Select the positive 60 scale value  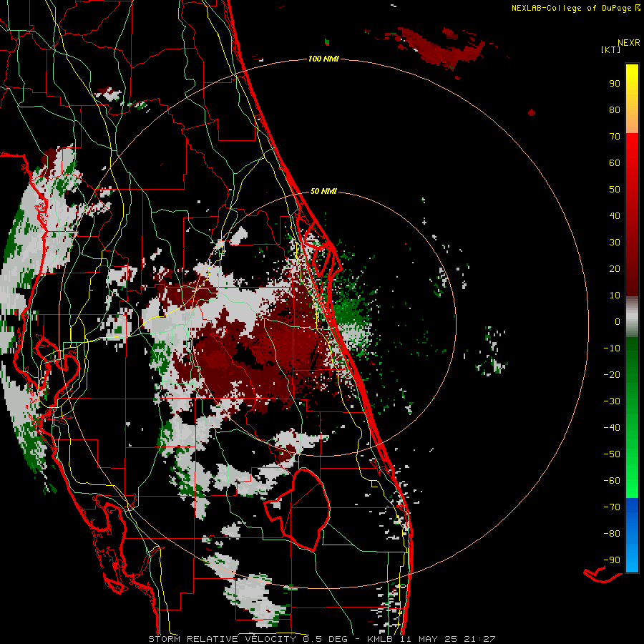(x=615, y=163)
